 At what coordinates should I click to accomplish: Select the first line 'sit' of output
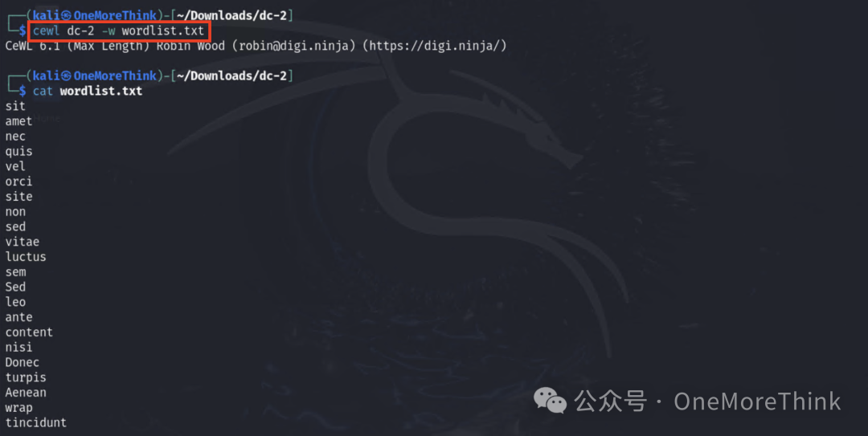(x=15, y=106)
